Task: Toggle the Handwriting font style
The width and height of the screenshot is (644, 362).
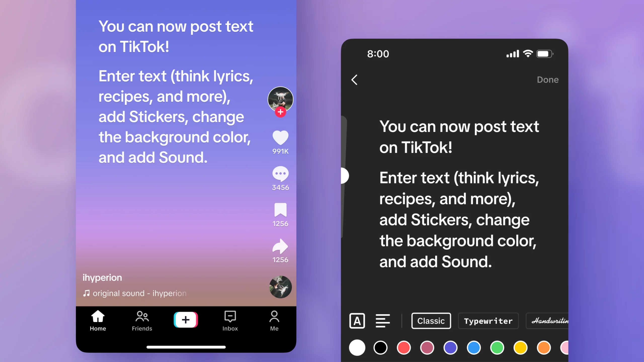Action: click(550, 321)
